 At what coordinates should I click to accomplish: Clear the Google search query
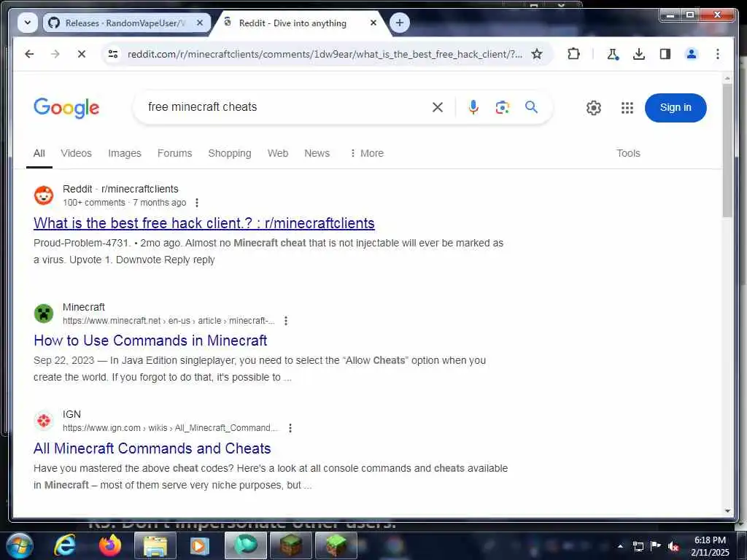[x=438, y=108]
